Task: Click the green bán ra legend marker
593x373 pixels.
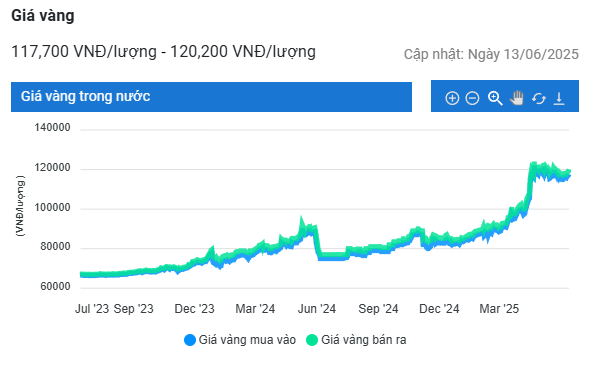Action: click(x=312, y=340)
